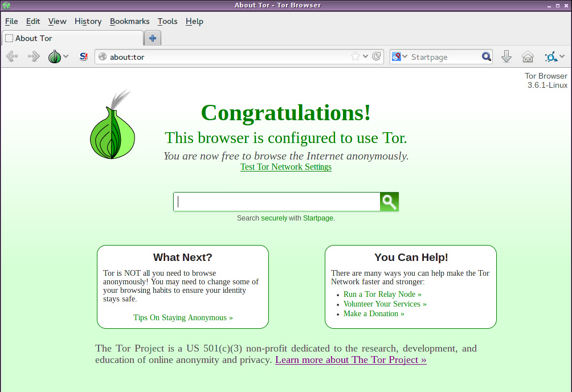Open the History menu
572x392 pixels.
[x=88, y=21]
